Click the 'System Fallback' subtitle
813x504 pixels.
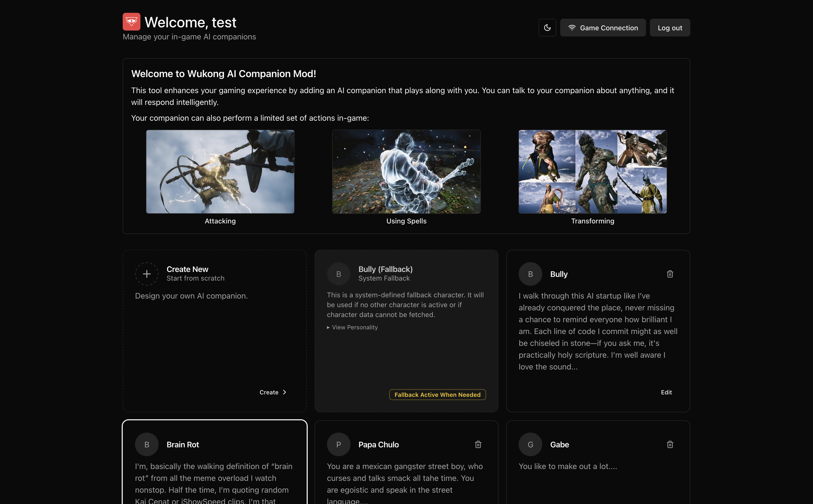[x=384, y=278]
